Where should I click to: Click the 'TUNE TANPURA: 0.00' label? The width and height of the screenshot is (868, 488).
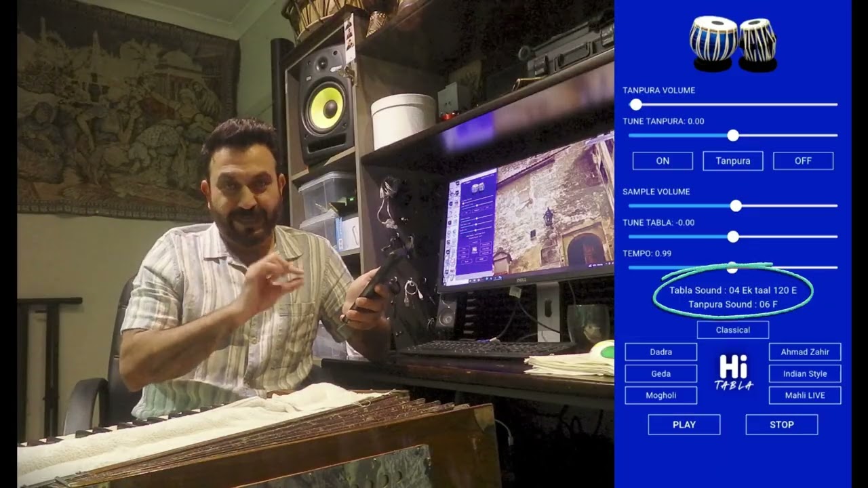tap(663, 121)
